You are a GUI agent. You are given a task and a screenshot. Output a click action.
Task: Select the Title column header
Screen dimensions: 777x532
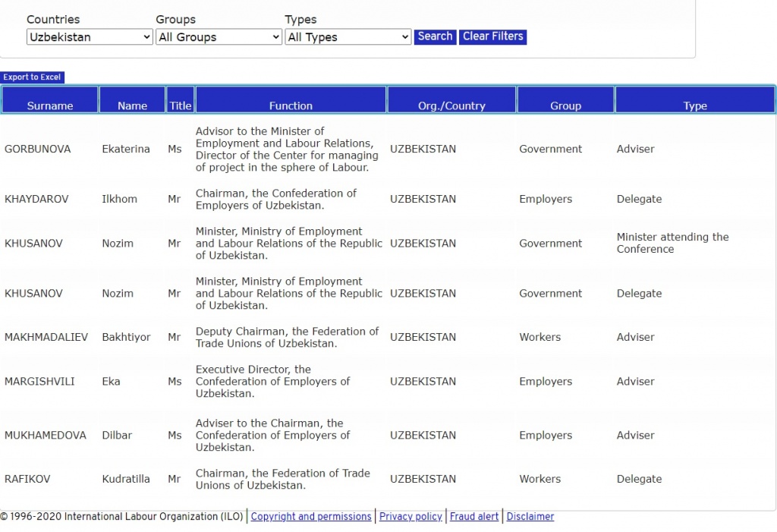[x=181, y=105]
